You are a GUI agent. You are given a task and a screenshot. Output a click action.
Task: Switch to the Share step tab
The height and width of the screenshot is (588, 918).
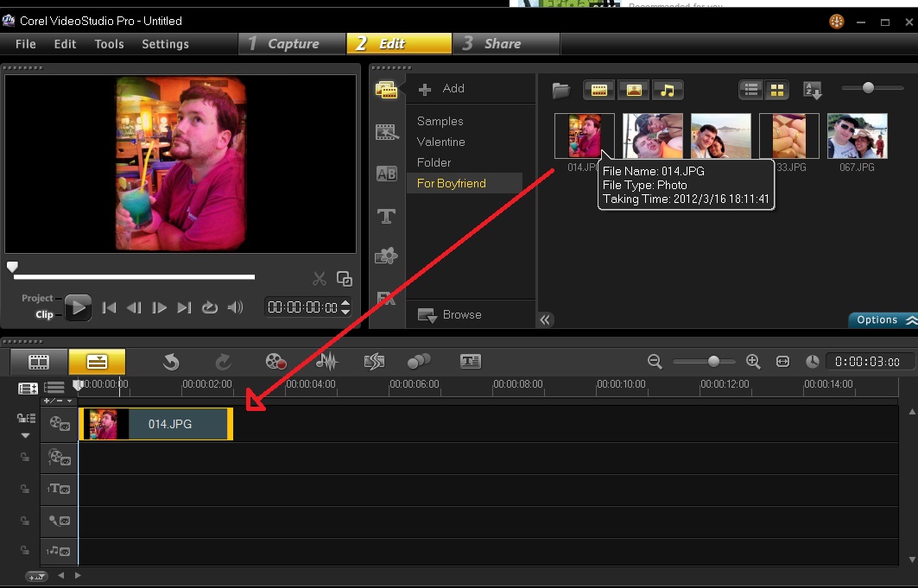(506, 44)
